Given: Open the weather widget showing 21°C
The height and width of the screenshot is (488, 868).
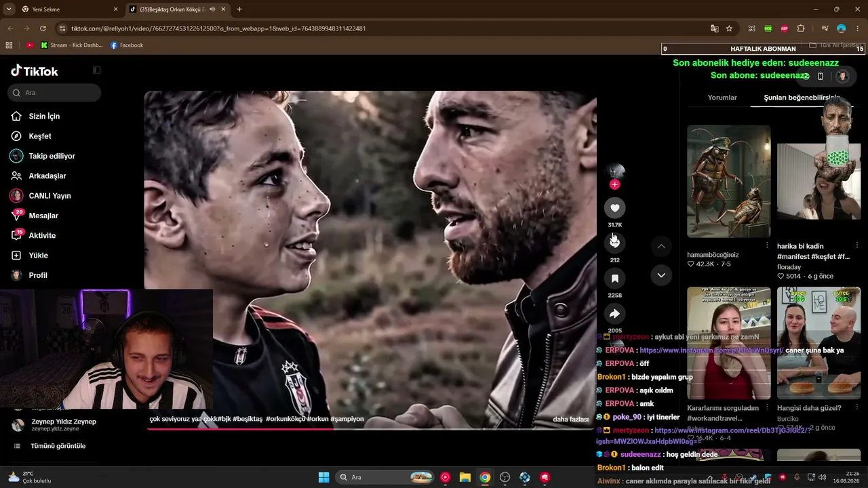Looking at the screenshot, I should (x=30, y=477).
